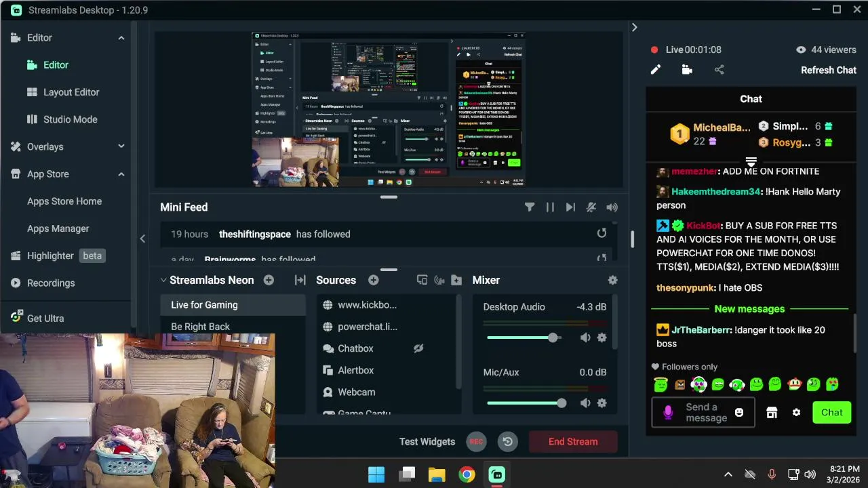This screenshot has width=868, height=488.
Task: Open Mic/Aux settings gear
Action: pos(601,403)
